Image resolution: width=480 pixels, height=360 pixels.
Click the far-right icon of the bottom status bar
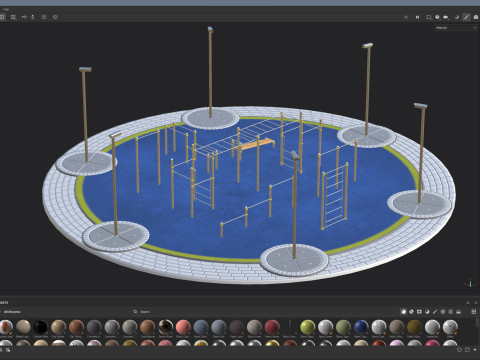click(475, 350)
